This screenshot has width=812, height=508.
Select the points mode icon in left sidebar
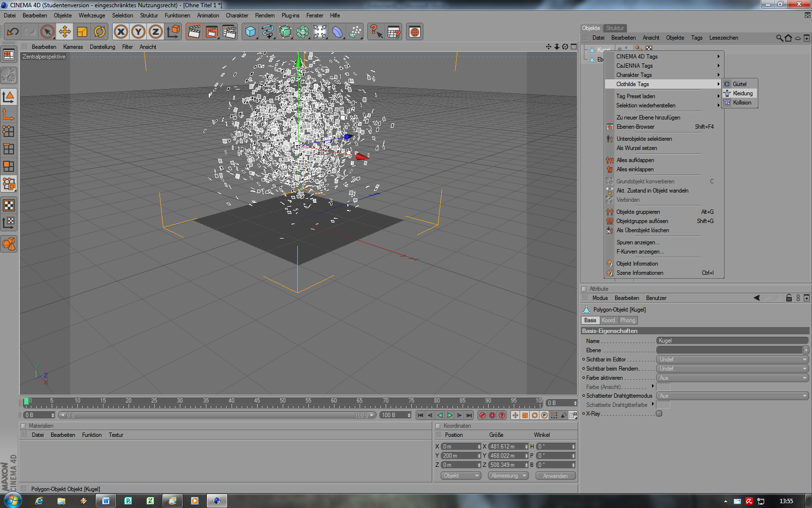click(9, 132)
